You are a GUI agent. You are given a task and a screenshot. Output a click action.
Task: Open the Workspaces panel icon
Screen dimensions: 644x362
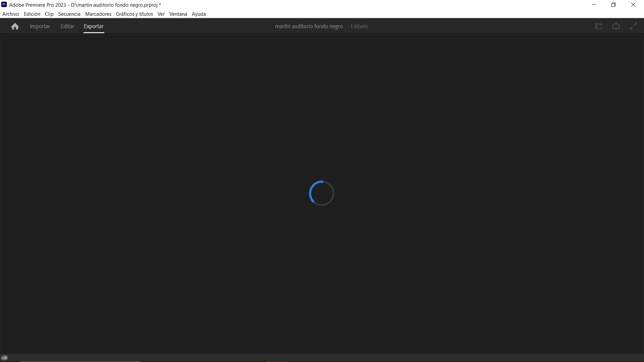tap(598, 26)
